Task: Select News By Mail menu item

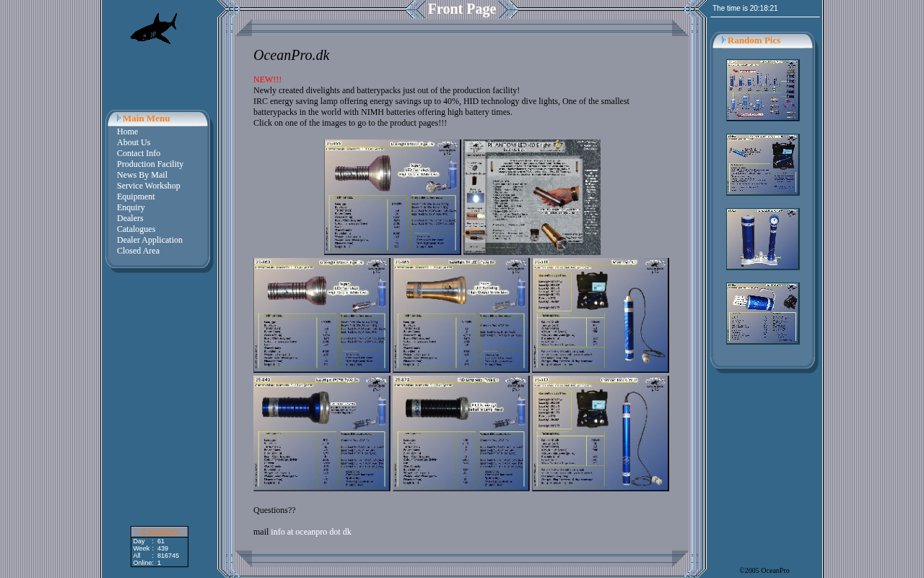Action: [142, 175]
